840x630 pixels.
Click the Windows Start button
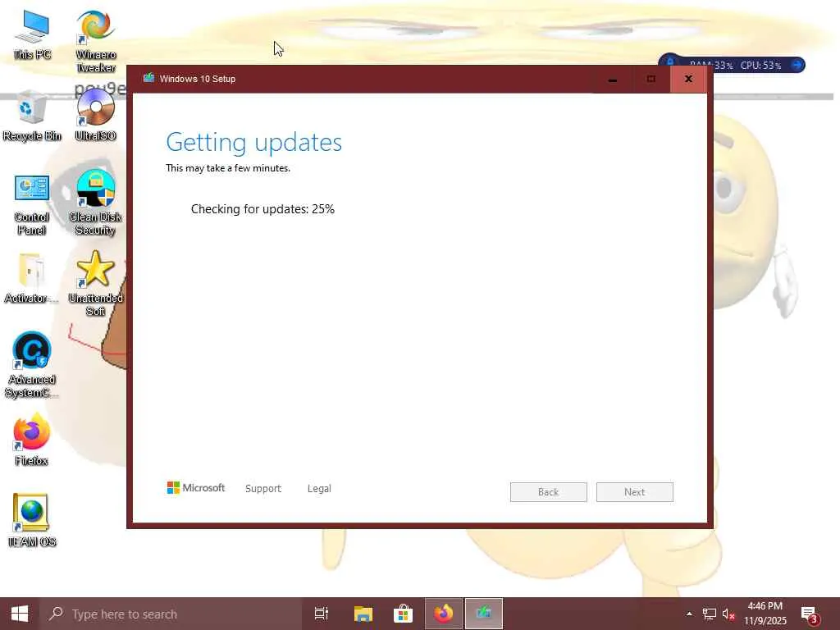pos(20,614)
